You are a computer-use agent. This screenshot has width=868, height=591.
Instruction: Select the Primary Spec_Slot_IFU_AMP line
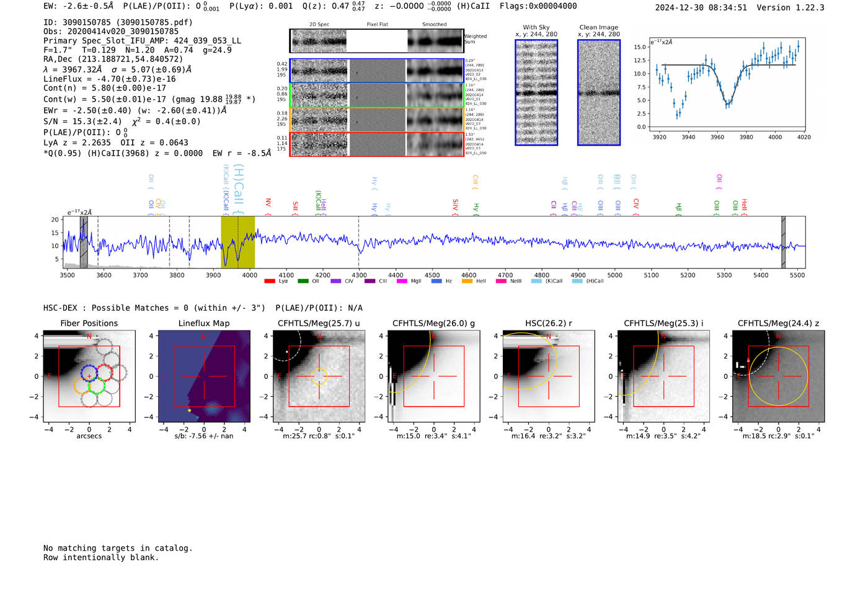[x=142, y=40]
